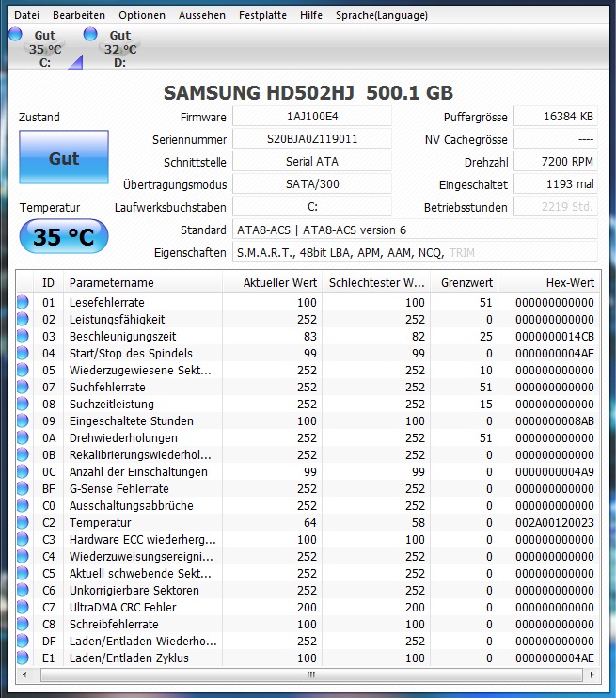Select drive C: status tab
This screenshot has width=616, height=698.
point(44,49)
